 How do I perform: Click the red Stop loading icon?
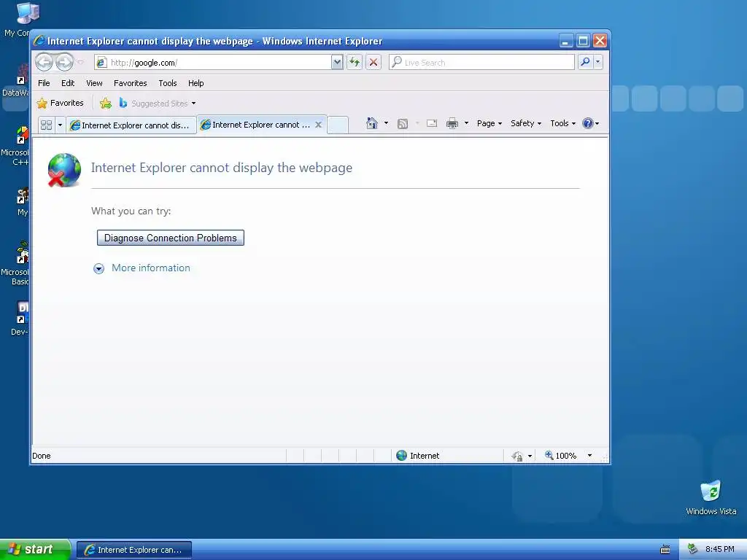click(373, 63)
